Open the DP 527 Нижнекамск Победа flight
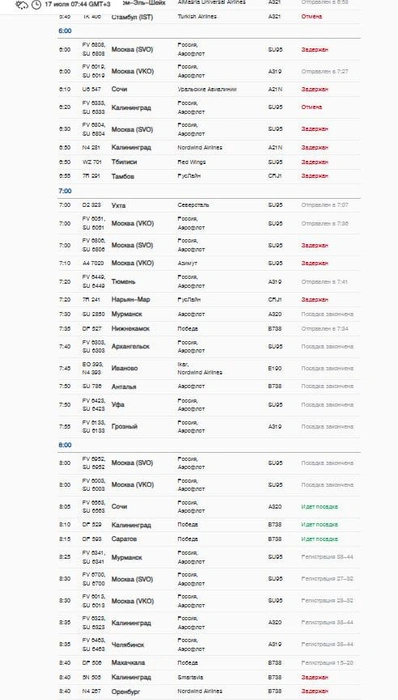Screen dimensions: 398x700 coord(209,329)
